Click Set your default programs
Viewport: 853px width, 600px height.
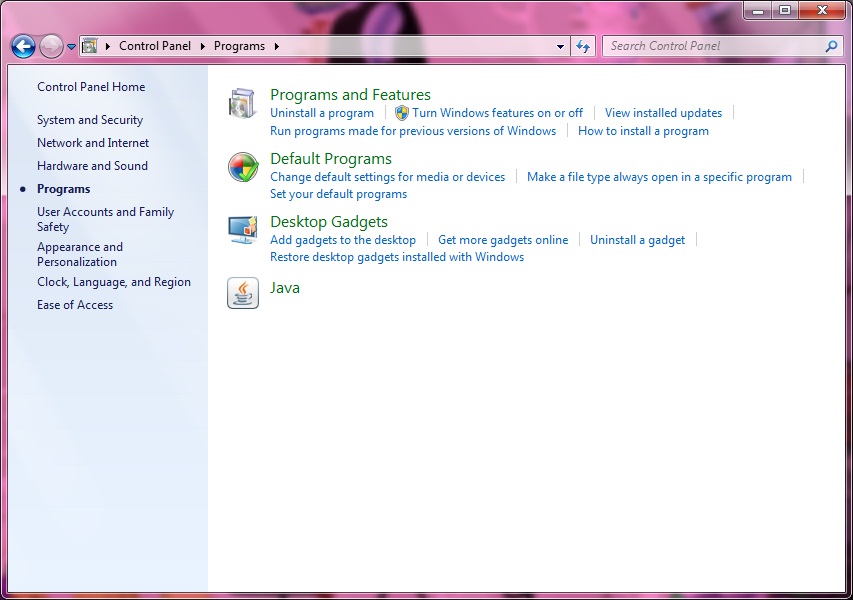[338, 194]
